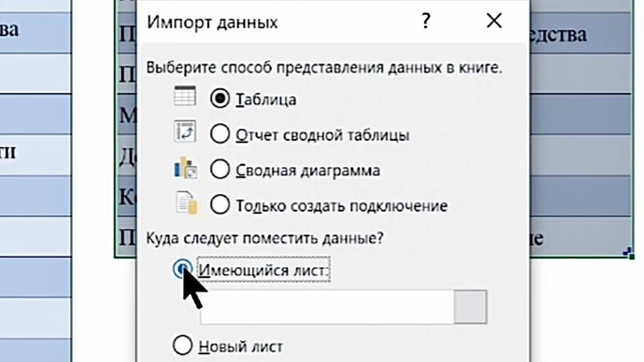
Task: Click the Таблица table icon
Action: click(x=185, y=96)
